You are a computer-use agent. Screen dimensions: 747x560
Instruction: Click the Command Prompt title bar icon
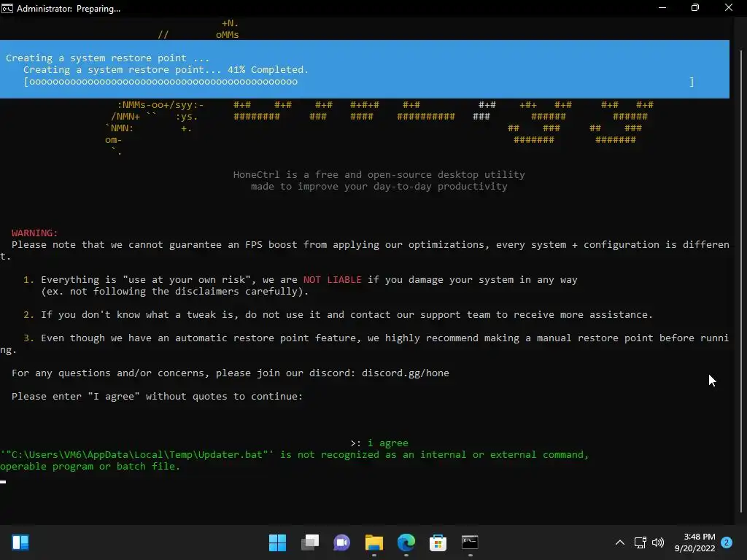click(x=7, y=9)
